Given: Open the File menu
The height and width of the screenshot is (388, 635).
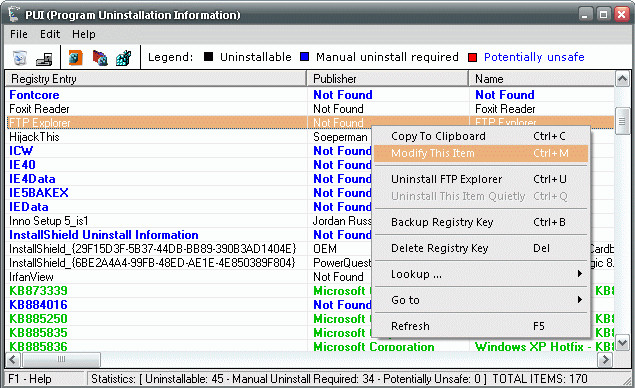Looking at the screenshot, I should click(19, 34).
